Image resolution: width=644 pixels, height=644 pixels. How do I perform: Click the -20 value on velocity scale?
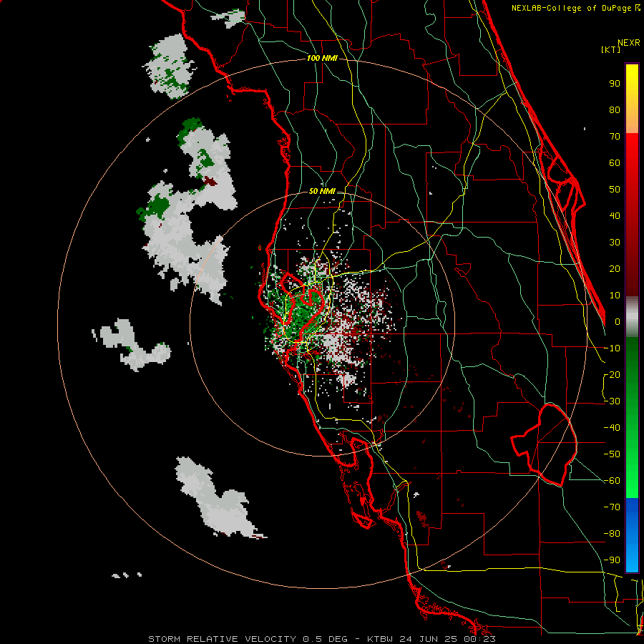[612, 375]
